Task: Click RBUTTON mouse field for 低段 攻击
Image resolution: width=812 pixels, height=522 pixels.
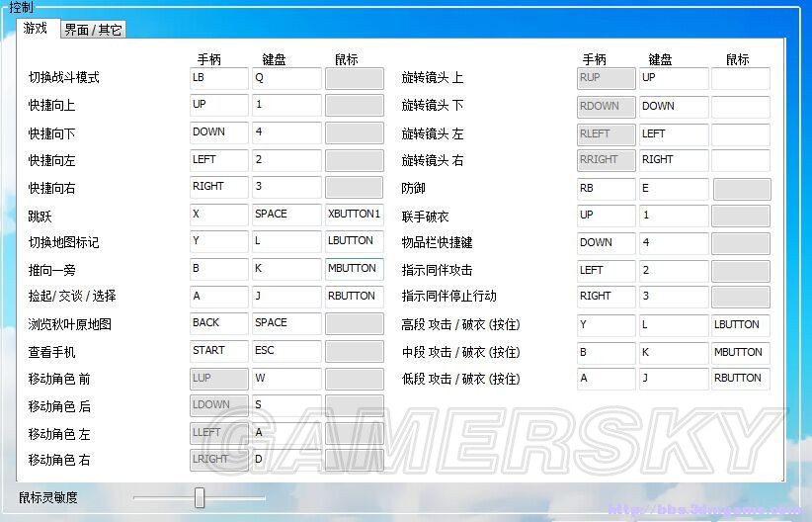Action: pos(741,379)
